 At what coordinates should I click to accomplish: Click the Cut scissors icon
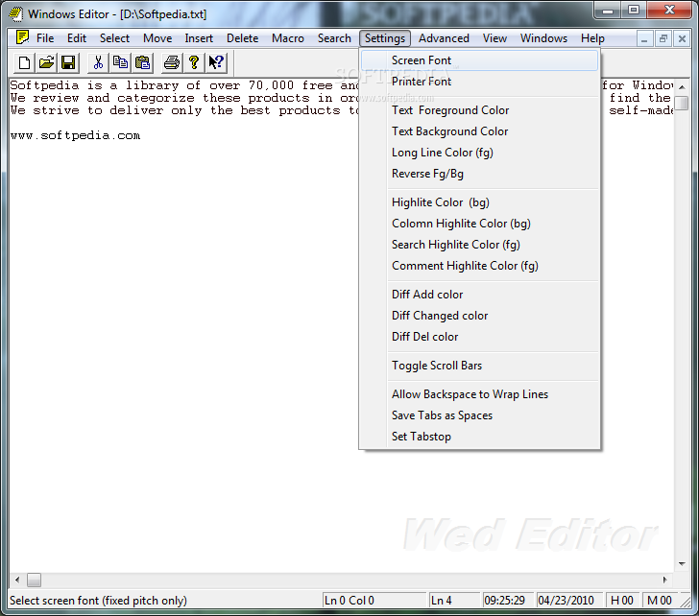(98, 62)
